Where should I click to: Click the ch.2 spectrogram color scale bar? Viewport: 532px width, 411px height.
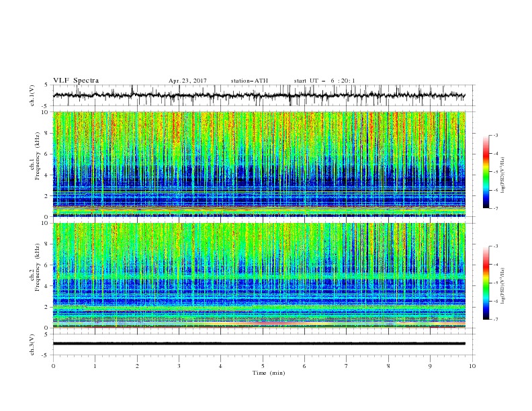pos(486,283)
